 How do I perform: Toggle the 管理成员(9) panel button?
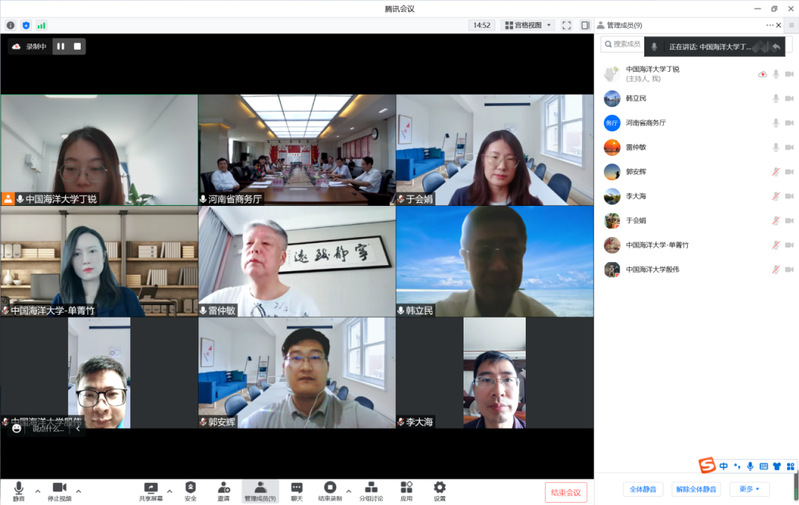261,490
